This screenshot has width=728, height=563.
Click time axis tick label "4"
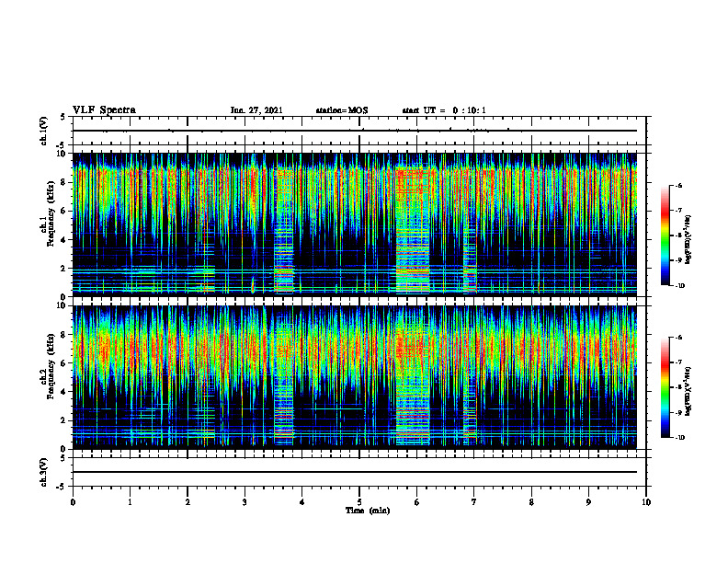[x=302, y=502]
